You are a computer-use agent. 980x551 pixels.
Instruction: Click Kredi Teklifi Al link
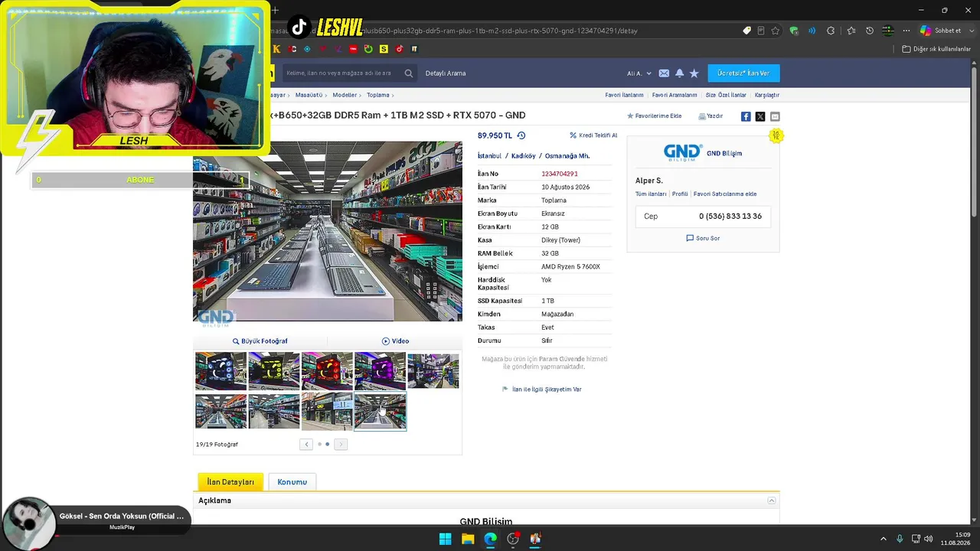pyautogui.click(x=593, y=135)
